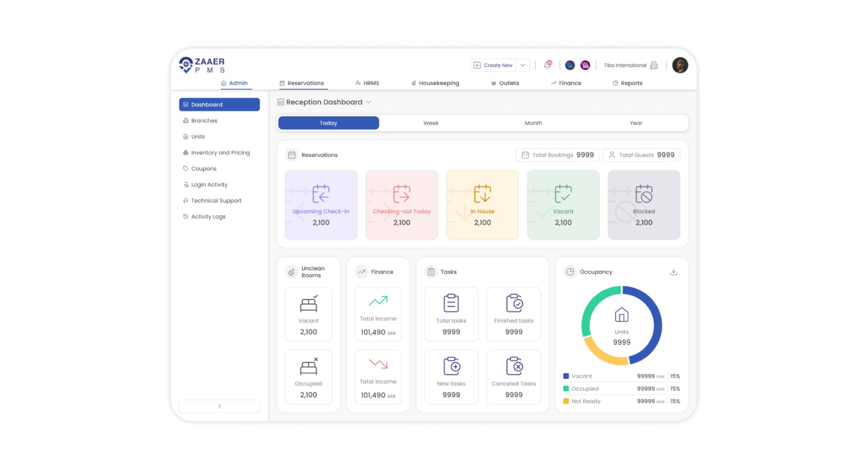Switch the time range to Week
868x470 pixels.
tap(431, 123)
